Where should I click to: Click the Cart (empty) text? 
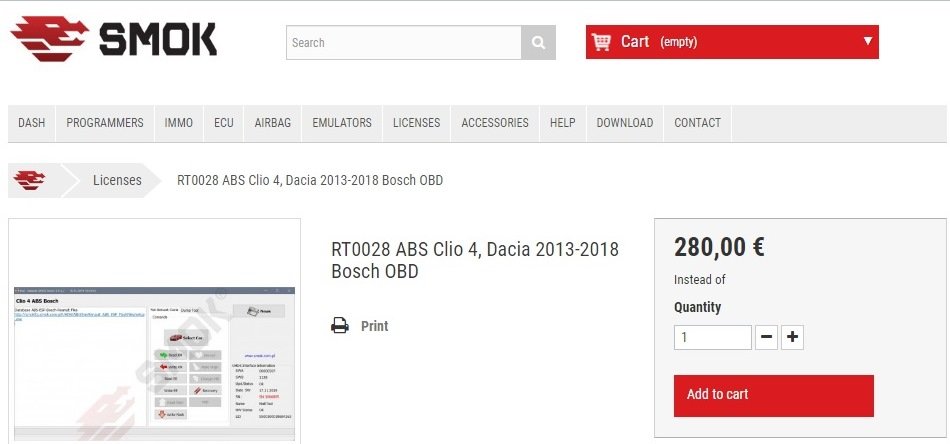point(659,41)
